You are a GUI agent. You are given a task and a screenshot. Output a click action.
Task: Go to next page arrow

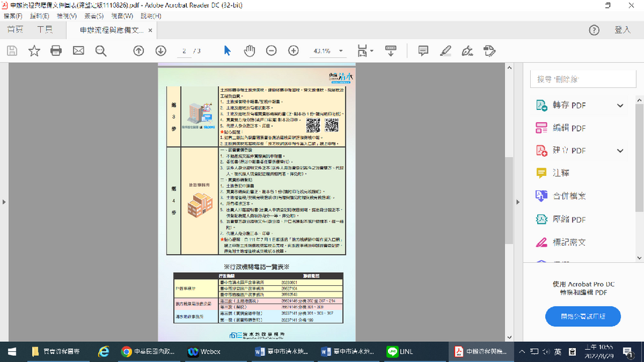click(x=161, y=51)
